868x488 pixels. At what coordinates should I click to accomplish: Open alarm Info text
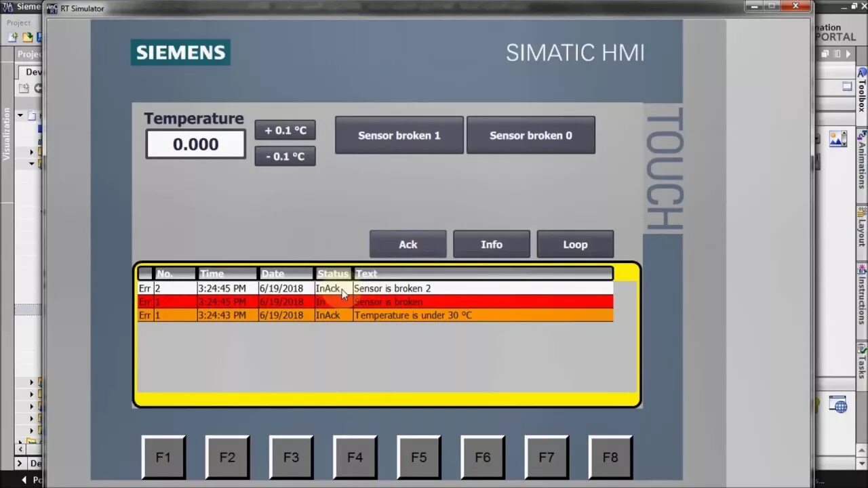(492, 244)
